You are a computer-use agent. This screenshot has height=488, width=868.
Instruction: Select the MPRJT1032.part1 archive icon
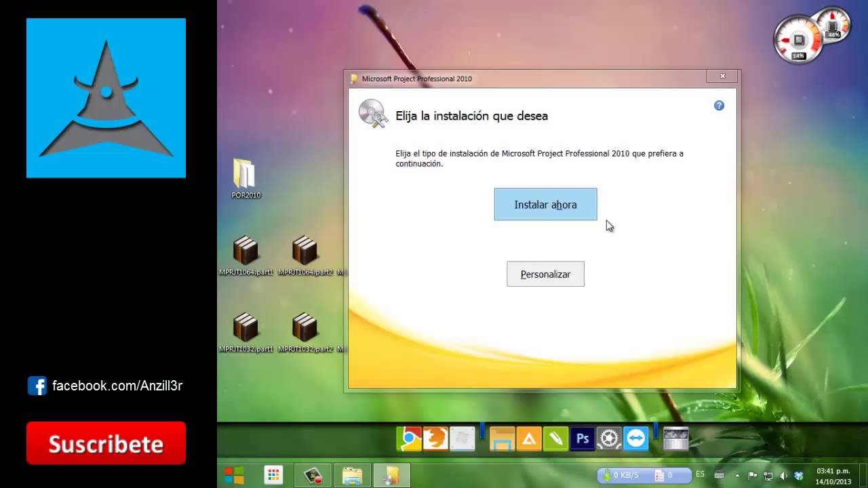coord(245,333)
